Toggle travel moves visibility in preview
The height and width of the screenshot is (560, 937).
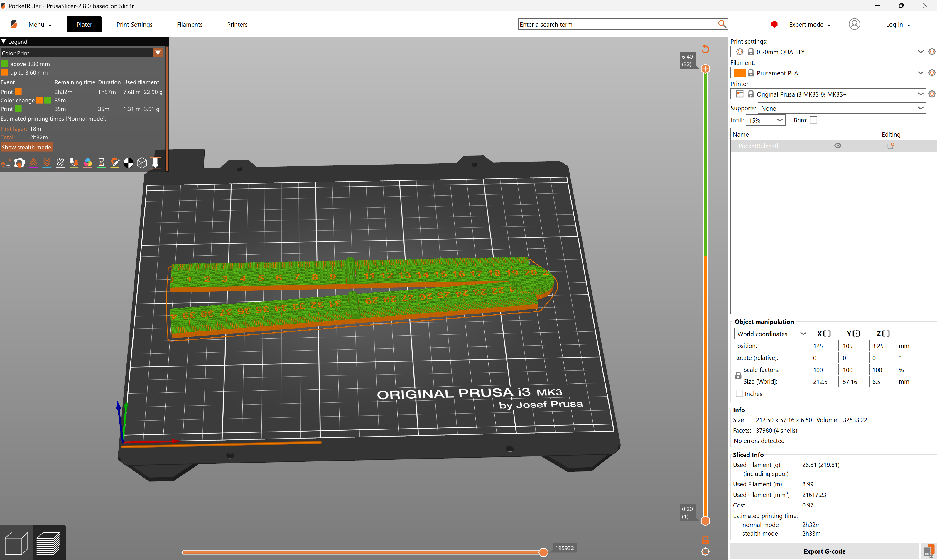coord(6,163)
